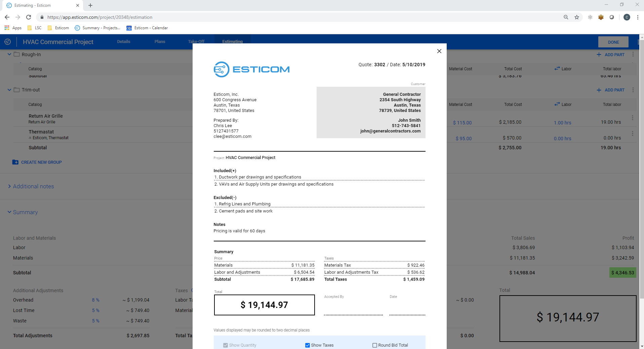Viewport: 644px width, 349px height.
Task: Click the Trim-out folder icon
Action: pyautogui.click(x=16, y=90)
